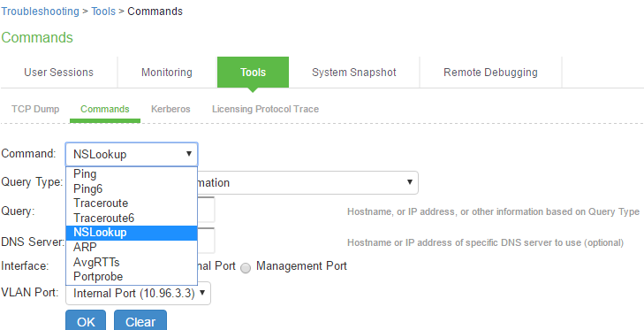This screenshot has width=644, height=330.
Task: Select Ping from the command list
Action: pos(132,174)
